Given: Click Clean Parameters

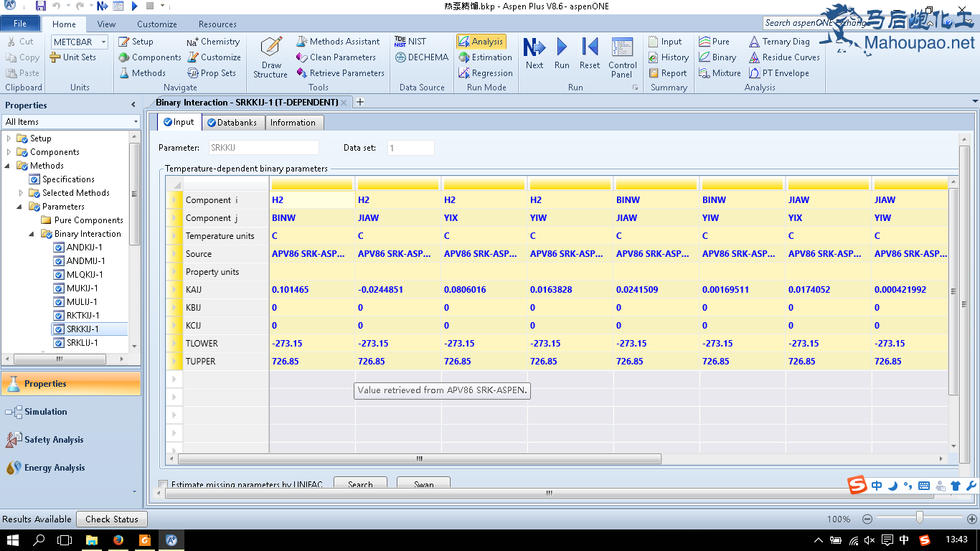Looking at the screenshot, I should click(336, 57).
